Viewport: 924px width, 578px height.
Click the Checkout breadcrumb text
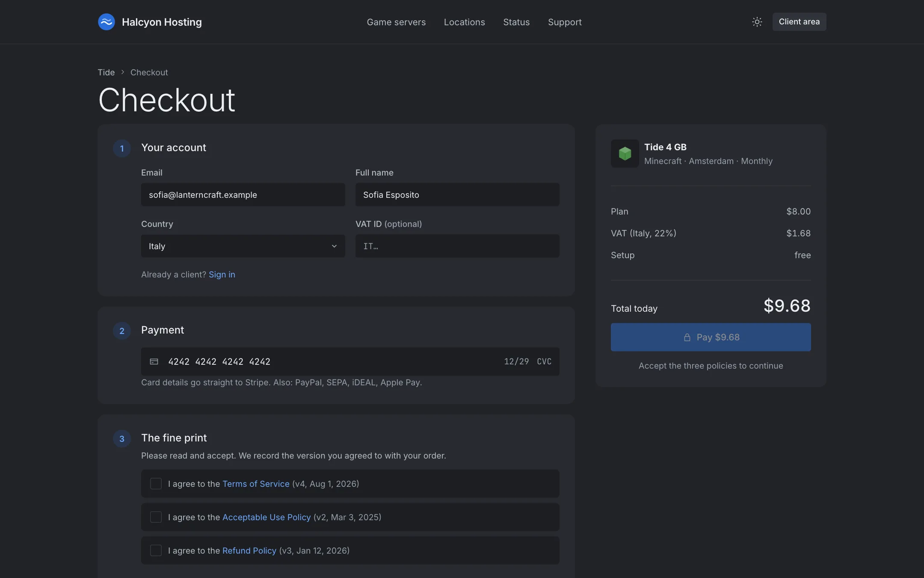(x=149, y=72)
